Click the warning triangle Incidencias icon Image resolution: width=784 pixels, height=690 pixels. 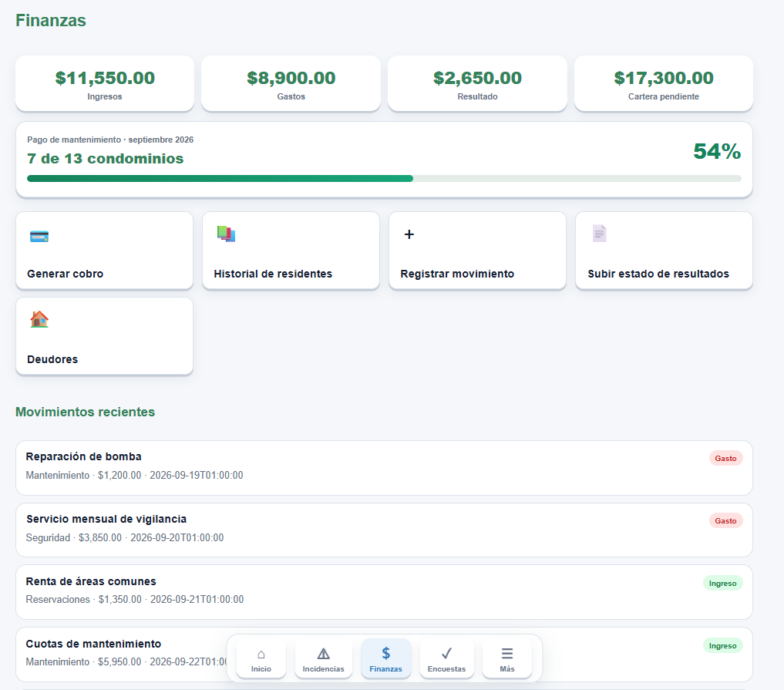324,654
